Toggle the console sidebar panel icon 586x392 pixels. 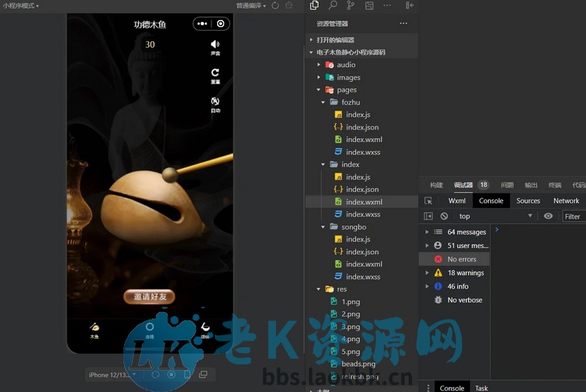pyautogui.click(x=429, y=216)
